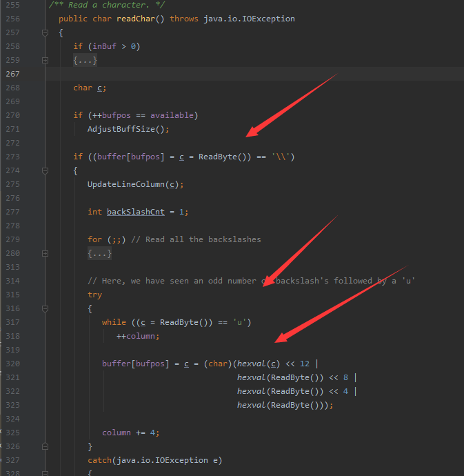Click the 'available' identifier on line 270
Screen dimensions: 464x476
point(172,115)
